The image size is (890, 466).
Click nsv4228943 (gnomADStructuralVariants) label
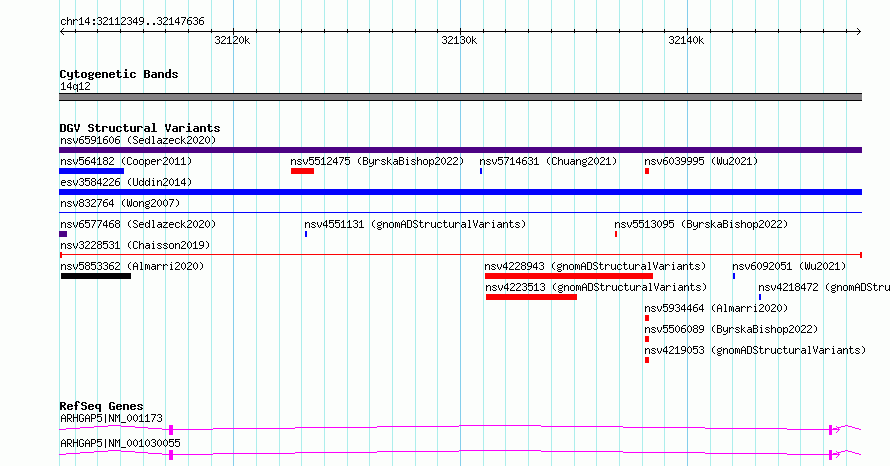click(x=595, y=266)
